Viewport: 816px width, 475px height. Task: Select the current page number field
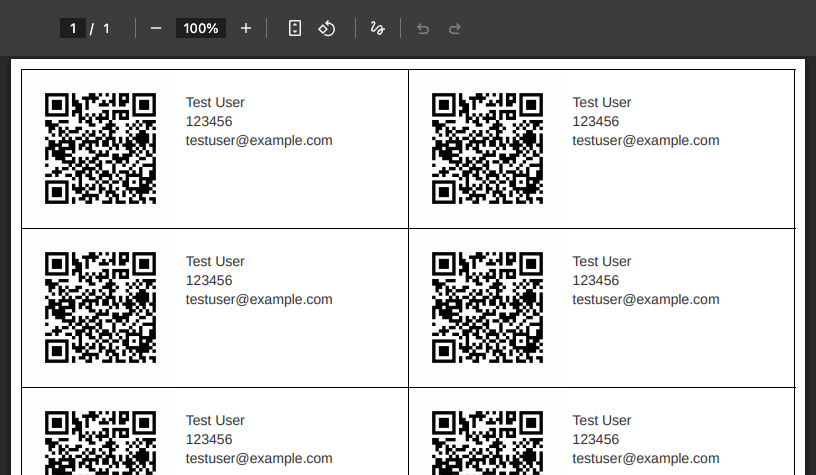click(72, 28)
